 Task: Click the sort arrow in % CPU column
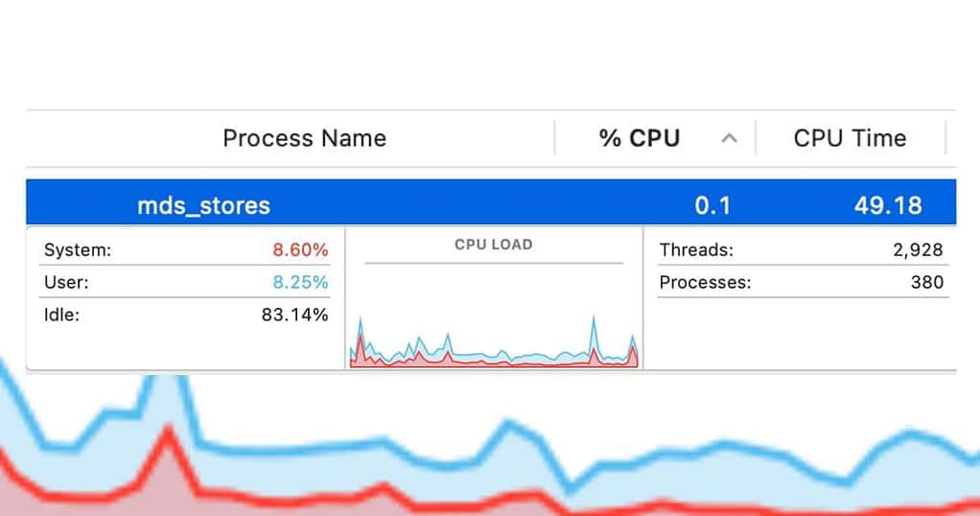click(729, 138)
